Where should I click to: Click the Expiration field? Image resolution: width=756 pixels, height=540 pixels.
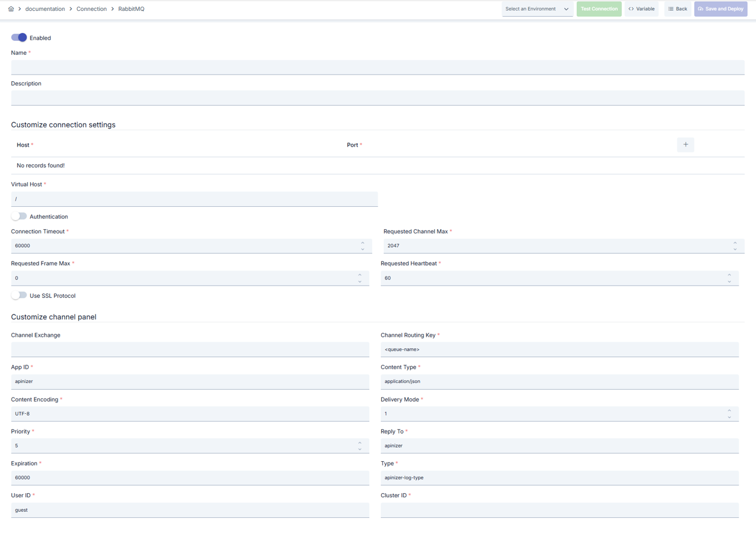(x=190, y=477)
